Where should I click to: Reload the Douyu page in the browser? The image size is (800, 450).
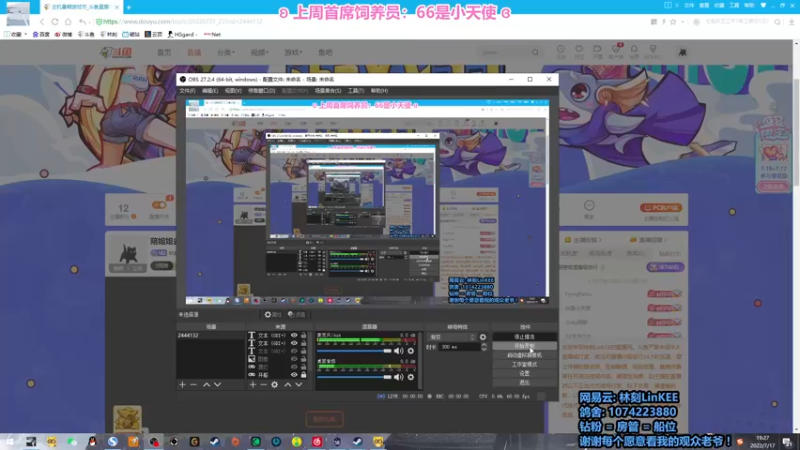coord(55,22)
